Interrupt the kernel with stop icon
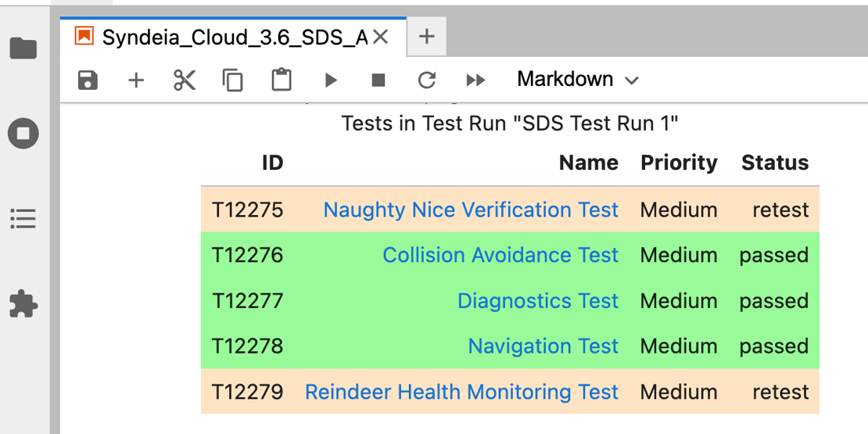The image size is (868, 434). click(378, 81)
